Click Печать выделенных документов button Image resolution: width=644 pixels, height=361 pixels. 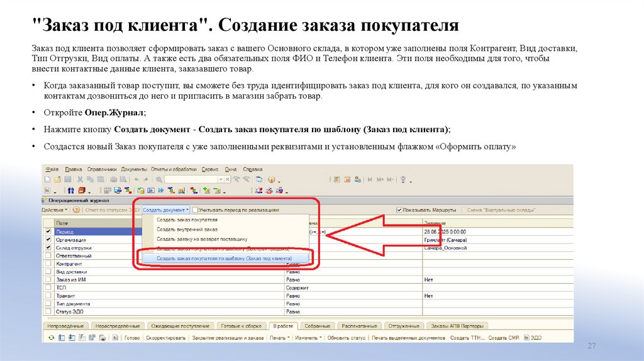408,338
